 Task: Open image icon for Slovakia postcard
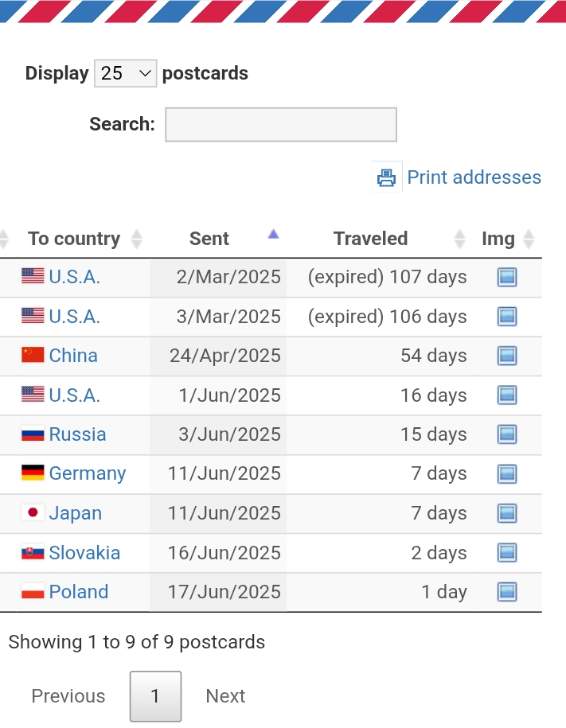pyautogui.click(x=507, y=553)
